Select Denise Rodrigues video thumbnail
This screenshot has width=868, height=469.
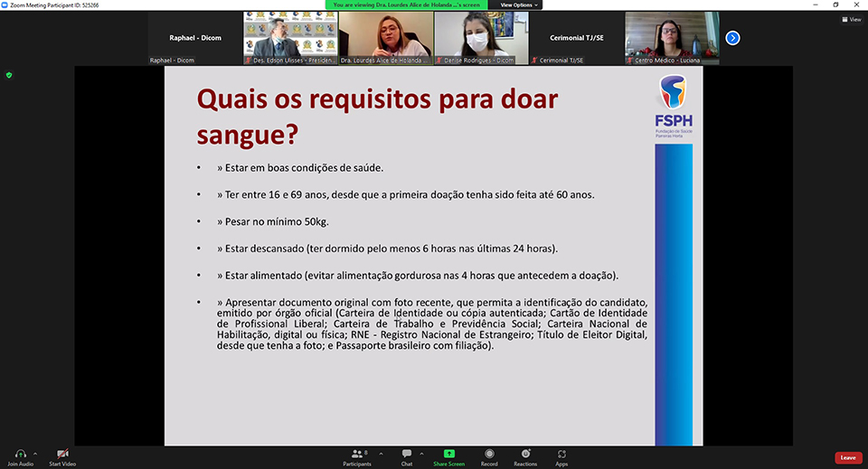[x=481, y=38]
